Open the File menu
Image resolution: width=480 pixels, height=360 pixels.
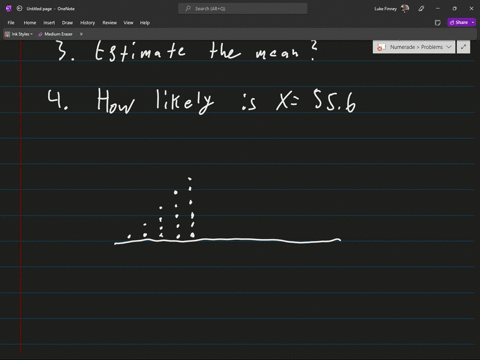point(11,23)
